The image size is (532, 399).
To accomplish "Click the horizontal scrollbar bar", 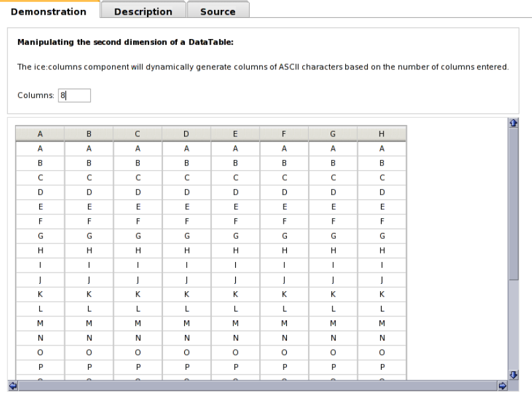I will click(258, 384).
